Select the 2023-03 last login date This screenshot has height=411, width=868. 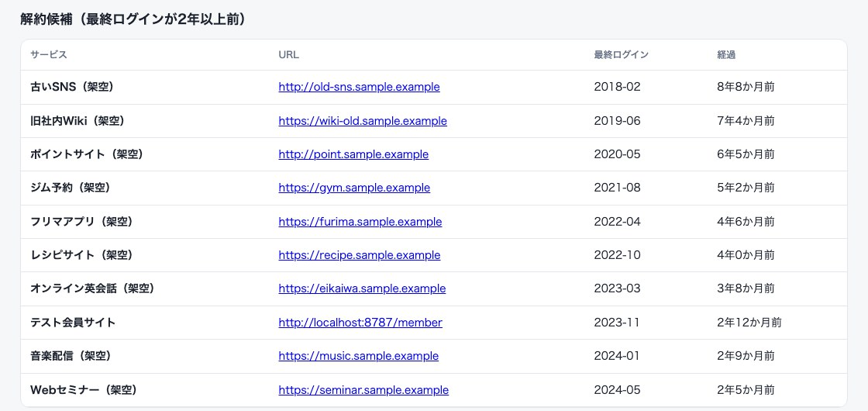pos(617,288)
